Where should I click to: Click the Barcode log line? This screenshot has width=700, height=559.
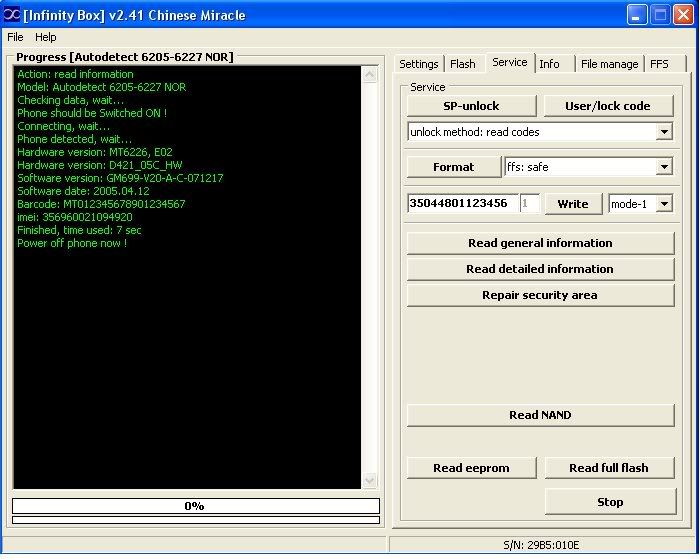101,204
